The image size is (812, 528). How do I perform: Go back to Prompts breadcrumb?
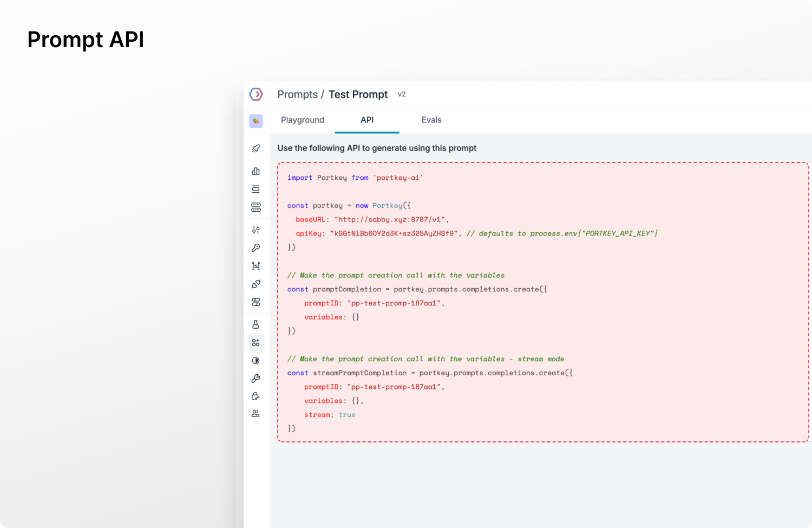pyautogui.click(x=298, y=94)
